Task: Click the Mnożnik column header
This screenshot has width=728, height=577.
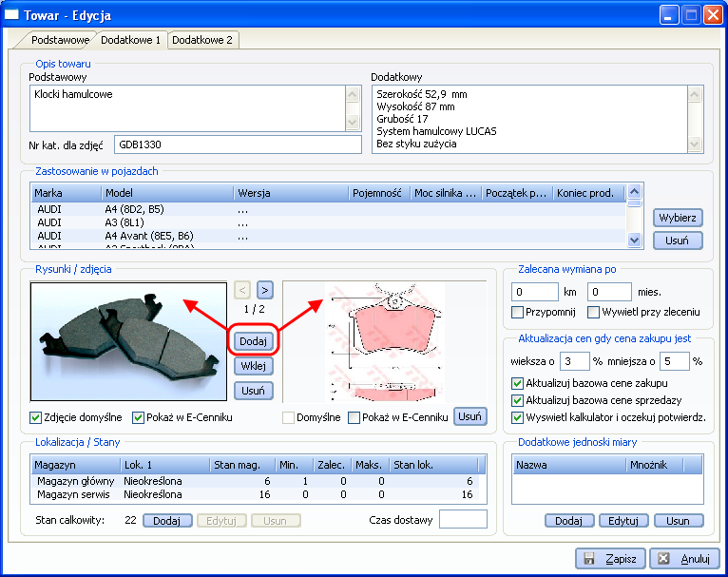Action: click(x=655, y=465)
